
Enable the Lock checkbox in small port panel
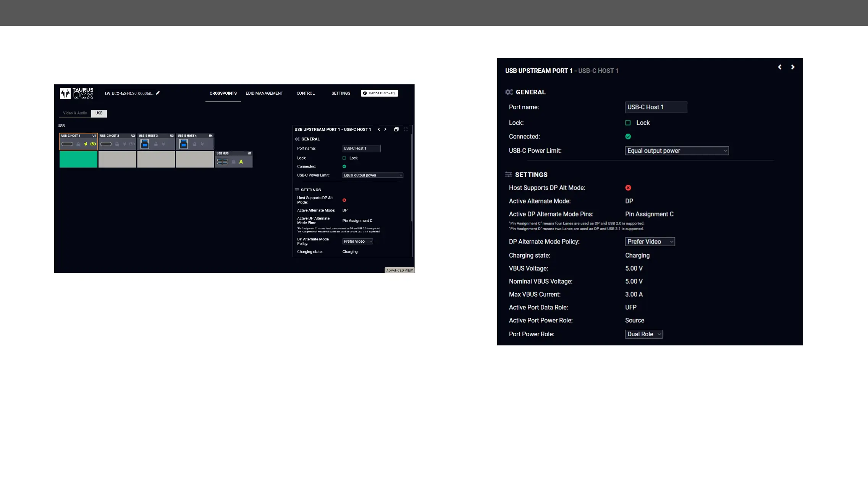click(x=344, y=158)
